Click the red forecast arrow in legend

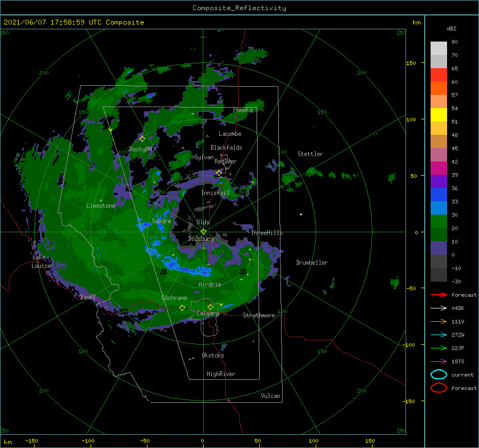(x=439, y=295)
